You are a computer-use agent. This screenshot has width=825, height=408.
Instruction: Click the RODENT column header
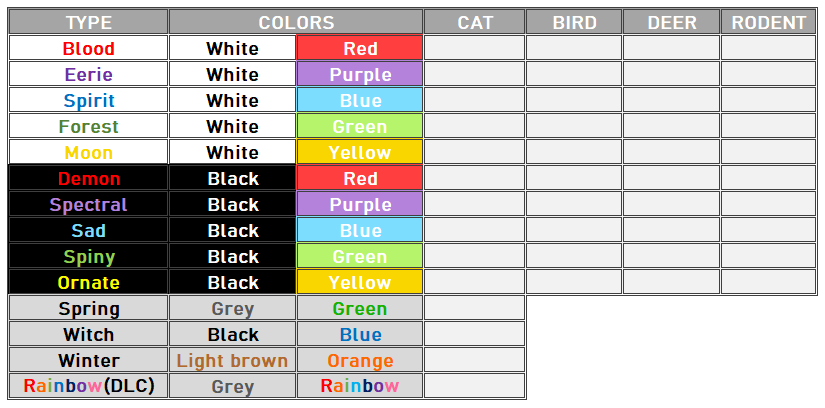(x=768, y=22)
